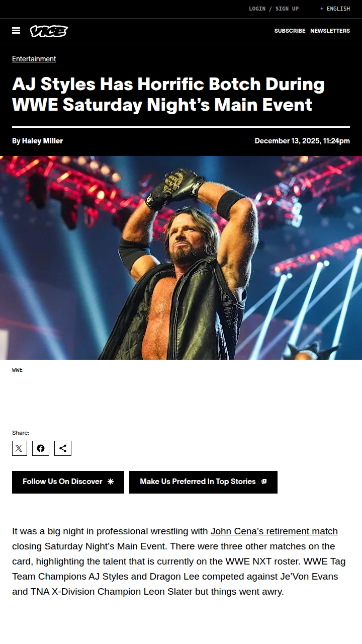Click Follow Us On Discover button
The height and width of the screenshot is (644, 362).
(x=68, y=482)
